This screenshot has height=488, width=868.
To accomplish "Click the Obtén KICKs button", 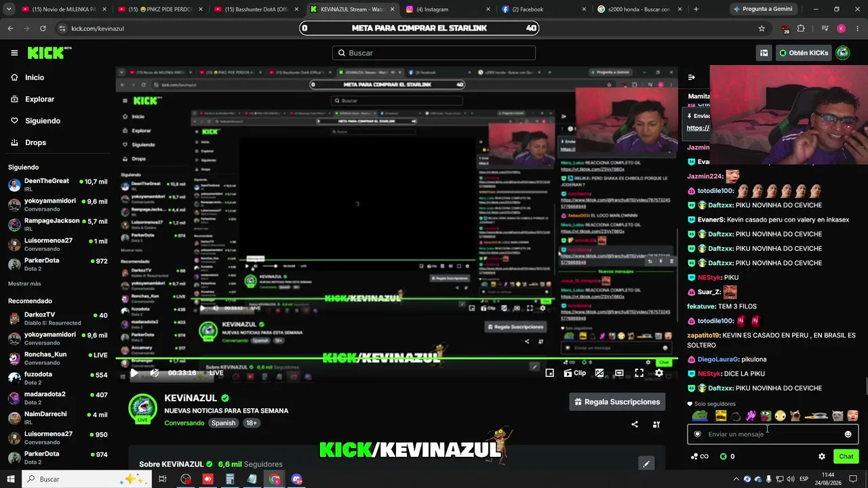I will pos(804,53).
